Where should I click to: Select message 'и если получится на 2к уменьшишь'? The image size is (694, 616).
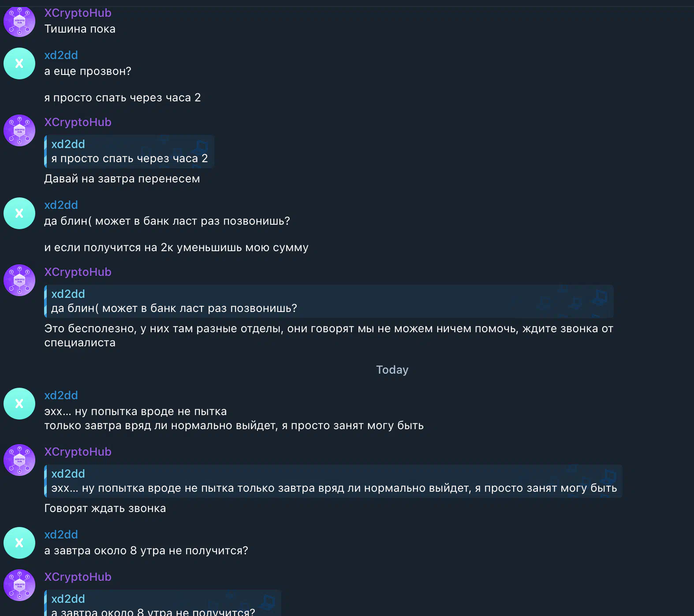click(x=176, y=248)
